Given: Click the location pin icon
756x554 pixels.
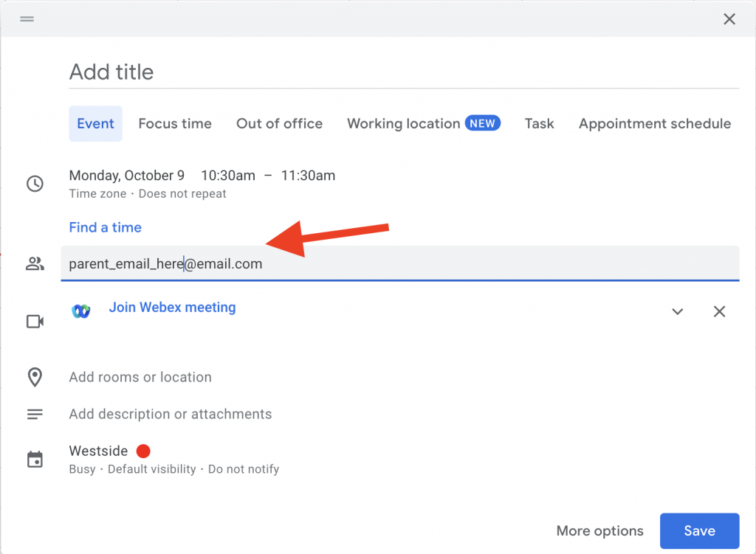Looking at the screenshot, I should coord(35,377).
